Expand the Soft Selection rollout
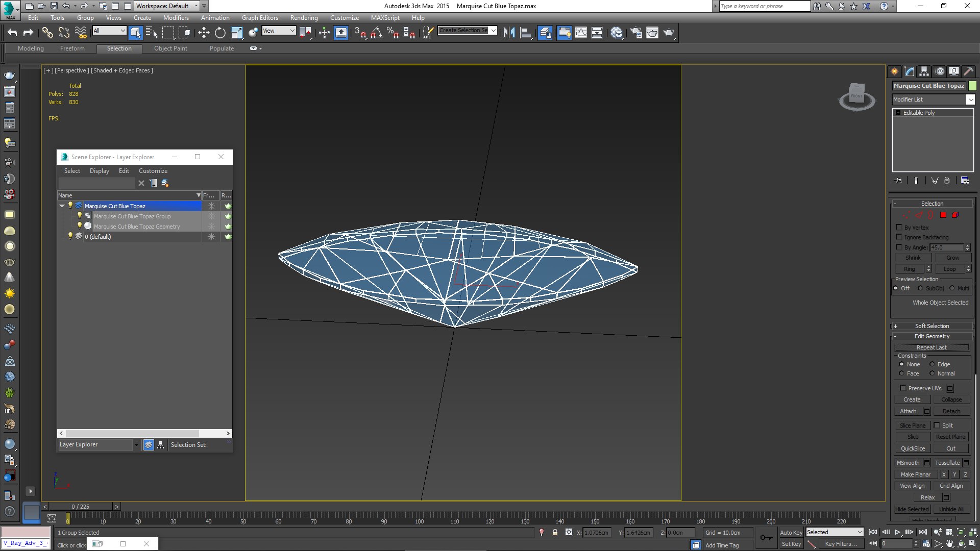The width and height of the screenshot is (980, 551). (932, 326)
